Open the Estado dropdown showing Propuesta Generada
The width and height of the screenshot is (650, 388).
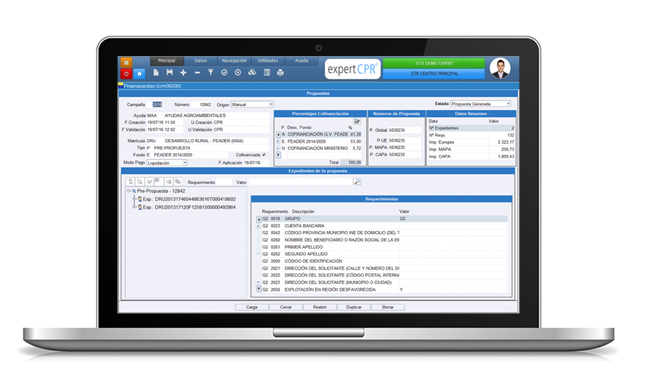coord(481,104)
